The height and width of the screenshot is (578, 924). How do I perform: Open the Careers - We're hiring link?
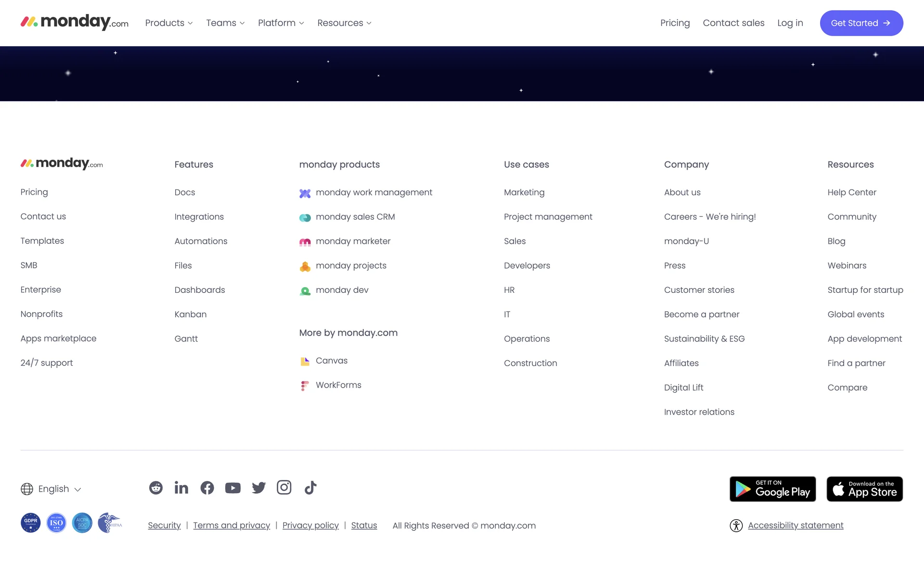tap(710, 217)
